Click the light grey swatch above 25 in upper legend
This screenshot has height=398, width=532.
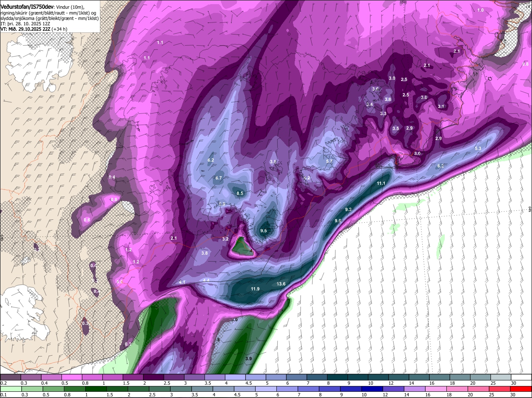point(501,377)
